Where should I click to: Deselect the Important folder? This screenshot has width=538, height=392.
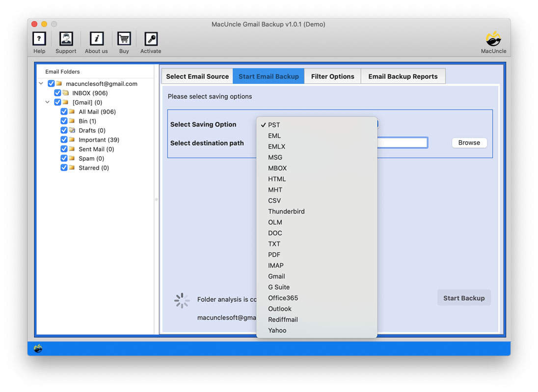pos(64,139)
